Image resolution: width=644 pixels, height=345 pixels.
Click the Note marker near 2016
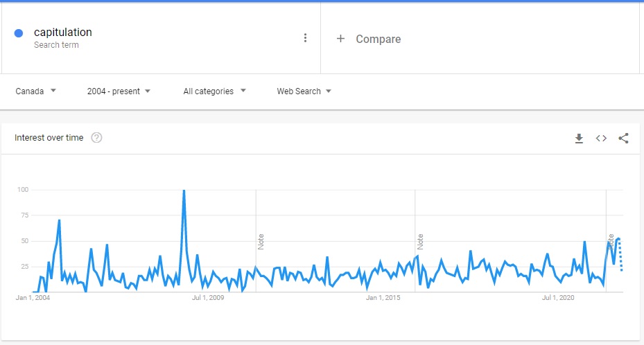(420, 241)
